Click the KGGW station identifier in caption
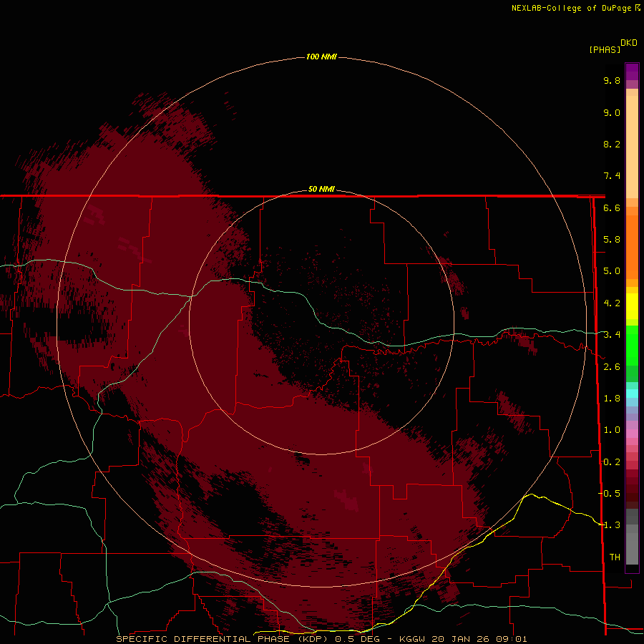Screen dimensions: 644x644 pos(413,639)
